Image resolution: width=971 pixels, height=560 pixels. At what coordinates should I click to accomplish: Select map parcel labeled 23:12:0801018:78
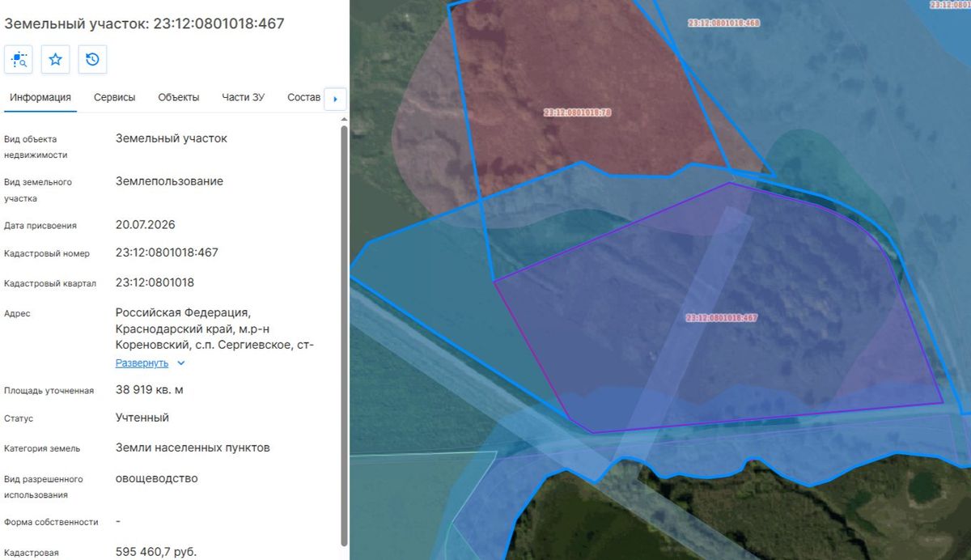click(x=577, y=112)
